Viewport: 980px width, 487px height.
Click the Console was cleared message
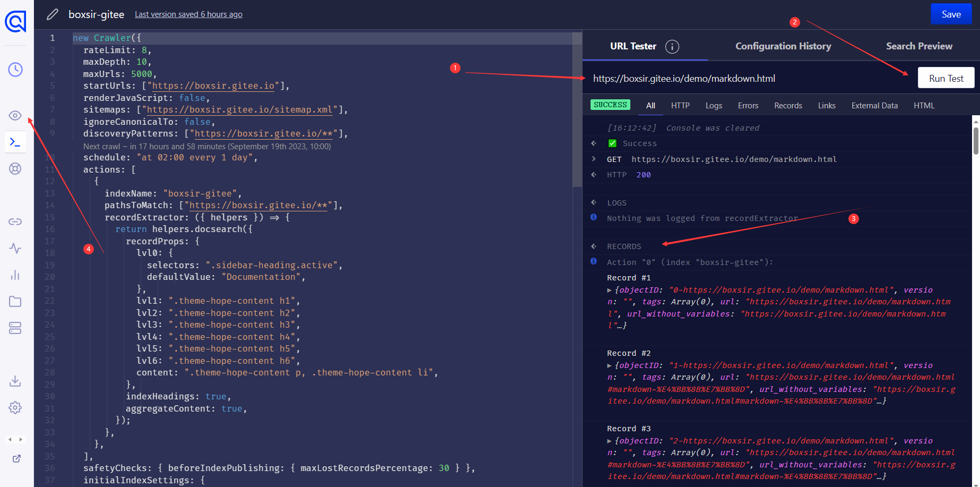[x=713, y=128]
